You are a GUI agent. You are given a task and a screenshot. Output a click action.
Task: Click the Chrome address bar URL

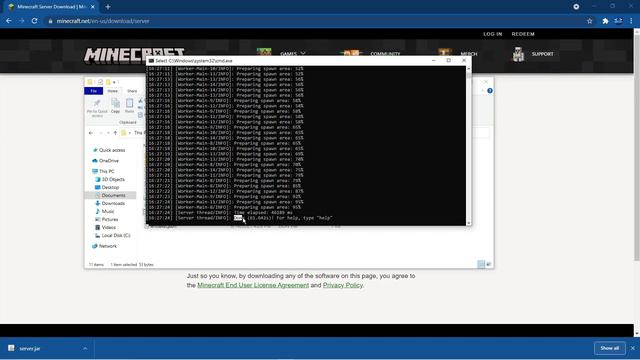click(x=103, y=21)
